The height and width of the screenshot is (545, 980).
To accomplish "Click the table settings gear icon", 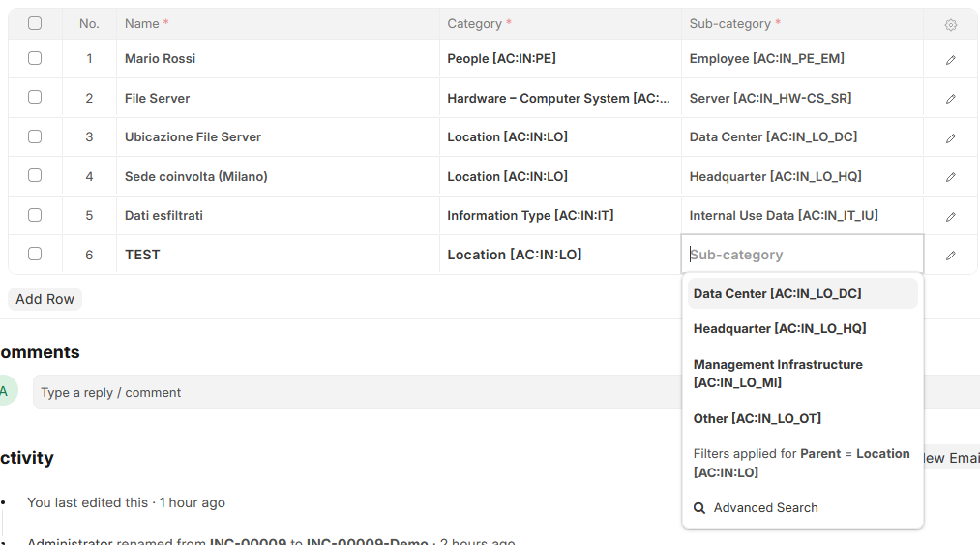I will (x=950, y=25).
